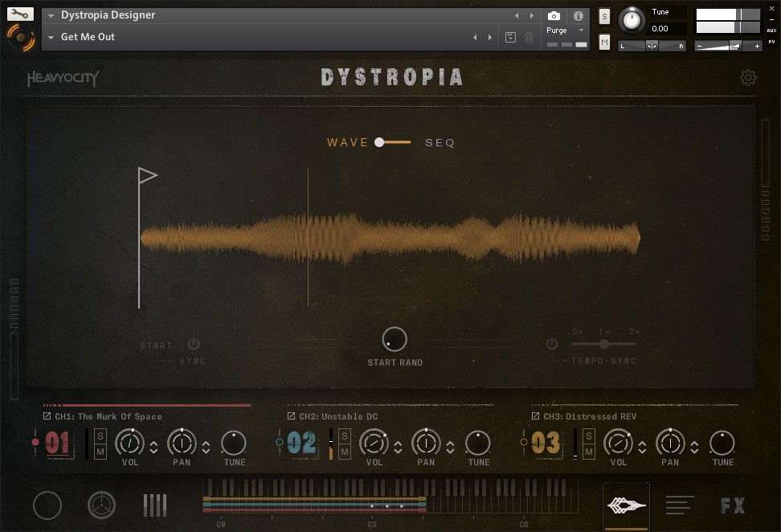Click the camera snapshot icon

(554, 16)
